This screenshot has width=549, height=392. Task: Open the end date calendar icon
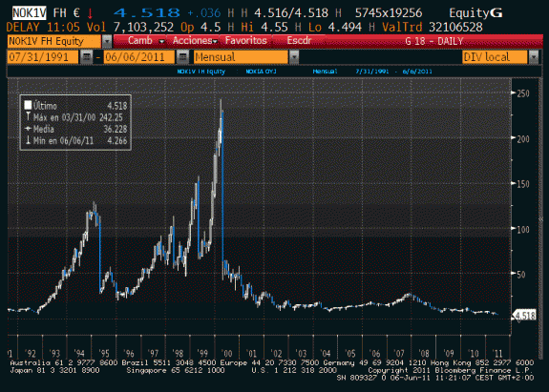click(182, 57)
